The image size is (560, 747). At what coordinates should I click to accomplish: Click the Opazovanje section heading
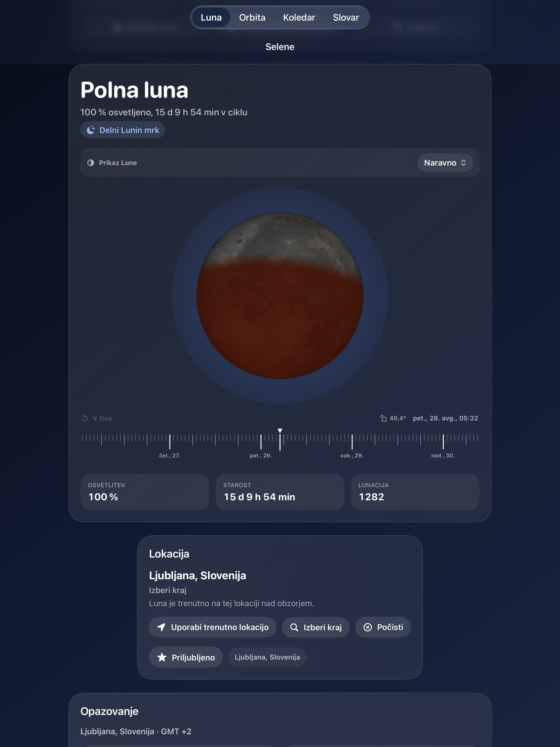point(109,711)
